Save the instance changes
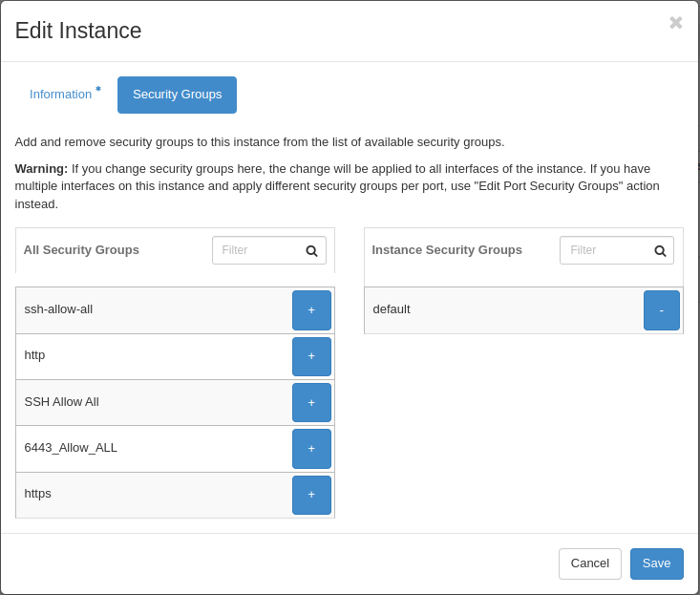700x595 pixels. coord(656,563)
